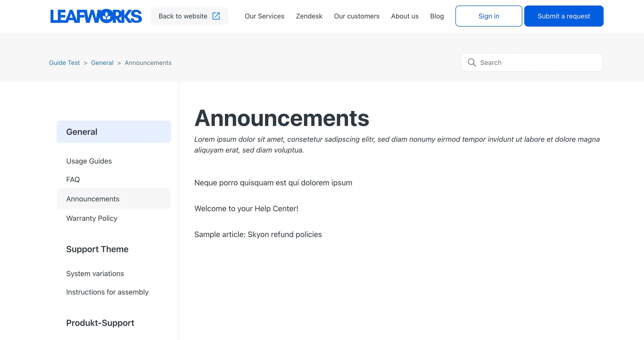Image resolution: width=644 pixels, height=340 pixels.
Task: Select General category in sidebar
Action: click(82, 132)
